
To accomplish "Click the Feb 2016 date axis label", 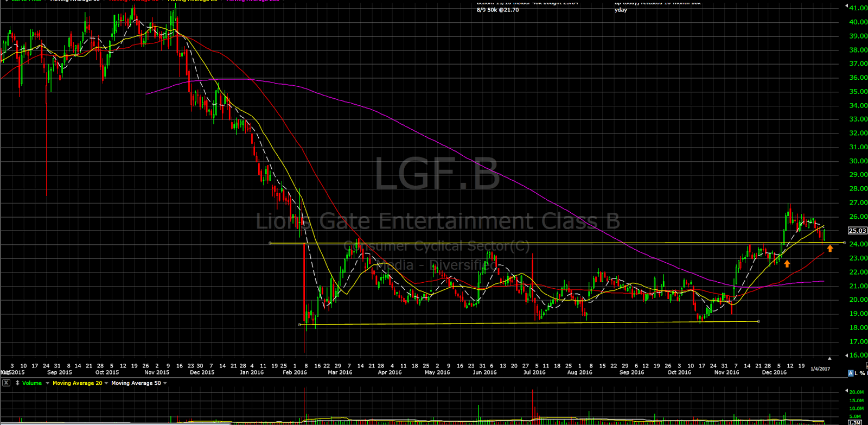I will (x=295, y=372).
